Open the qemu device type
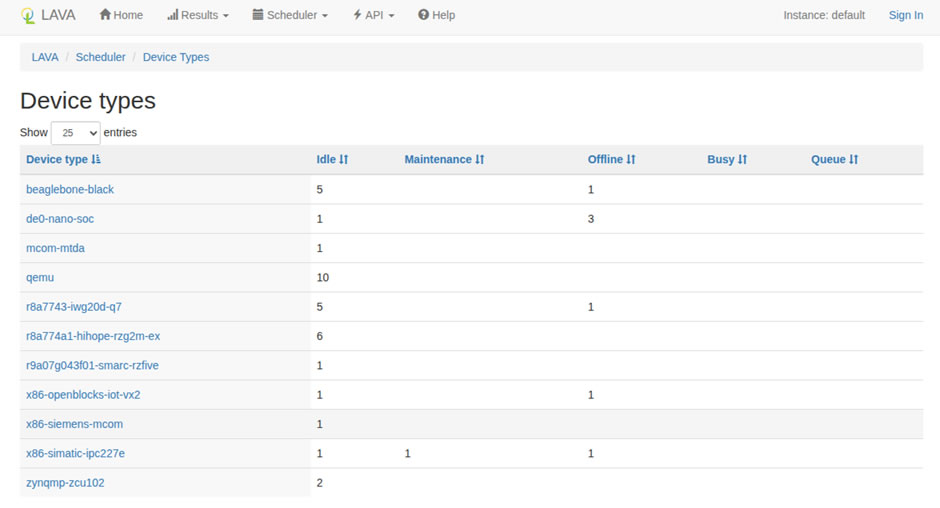Screen dimensions: 940x508 [40, 277]
